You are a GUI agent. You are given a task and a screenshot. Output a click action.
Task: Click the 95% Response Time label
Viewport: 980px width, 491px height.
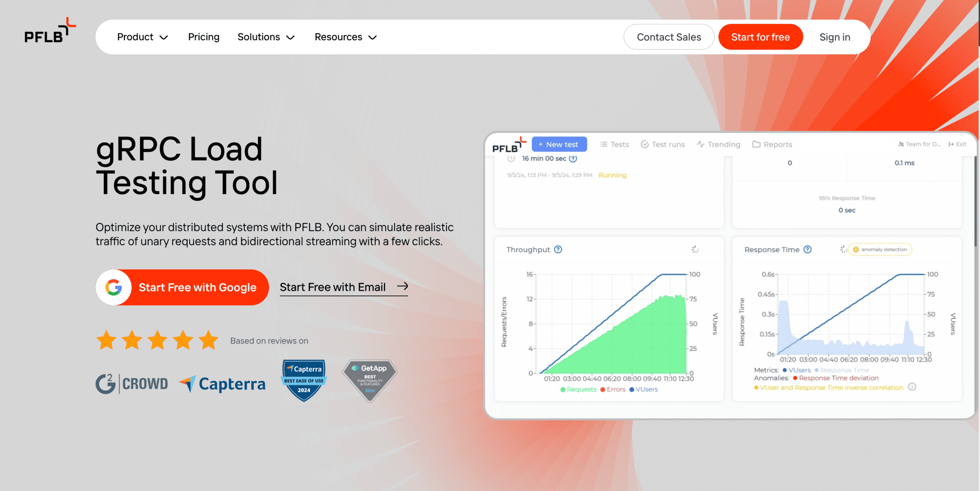click(x=847, y=198)
